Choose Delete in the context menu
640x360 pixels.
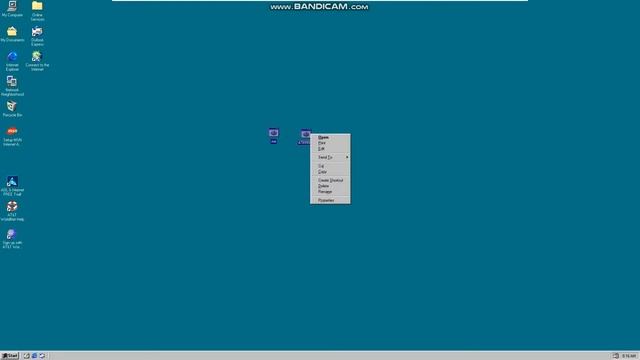330,186
